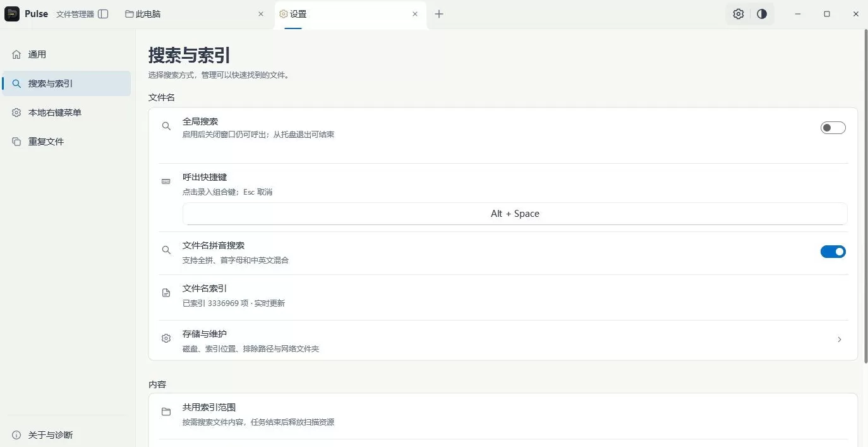Click the 搜索与索引 page heading
This screenshot has width=868, height=447.
coord(189,55)
